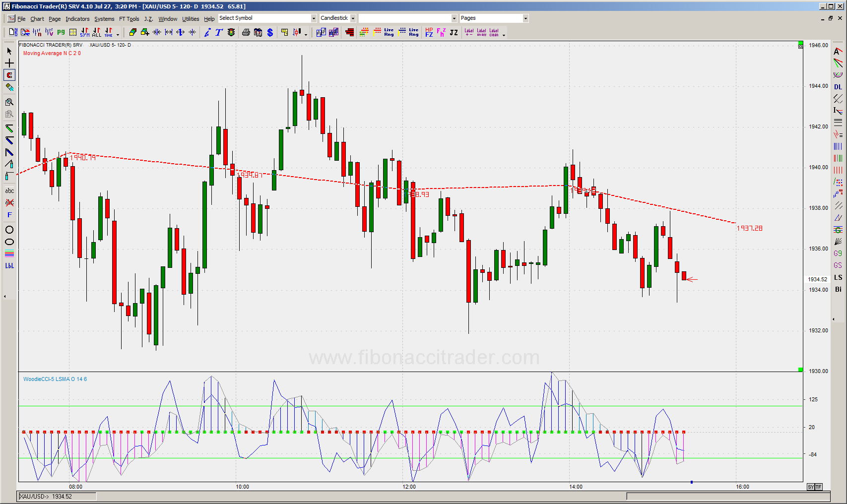
Task: Click the XAU/USD 1934.52 status bar field
Action: (x=58, y=496)
